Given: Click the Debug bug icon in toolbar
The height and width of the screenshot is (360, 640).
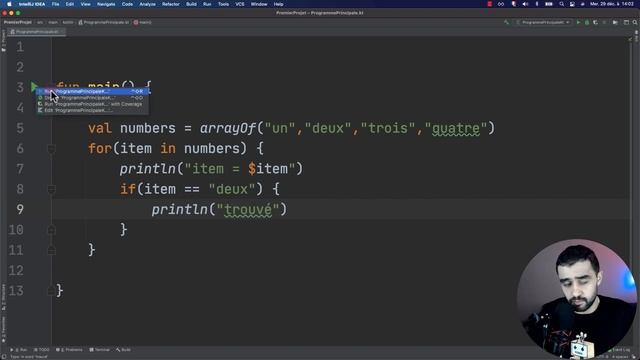Looking at the screenshot, I should [x=587, y=22].
